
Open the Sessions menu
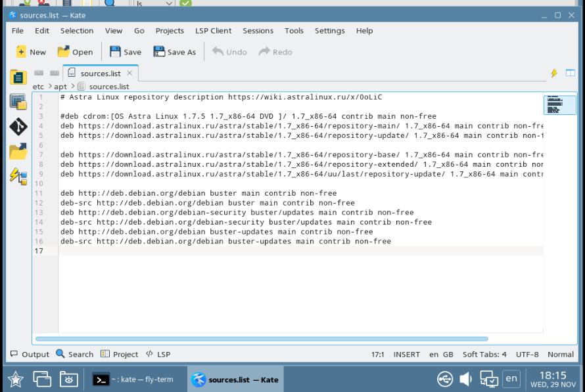click(258, 30)
